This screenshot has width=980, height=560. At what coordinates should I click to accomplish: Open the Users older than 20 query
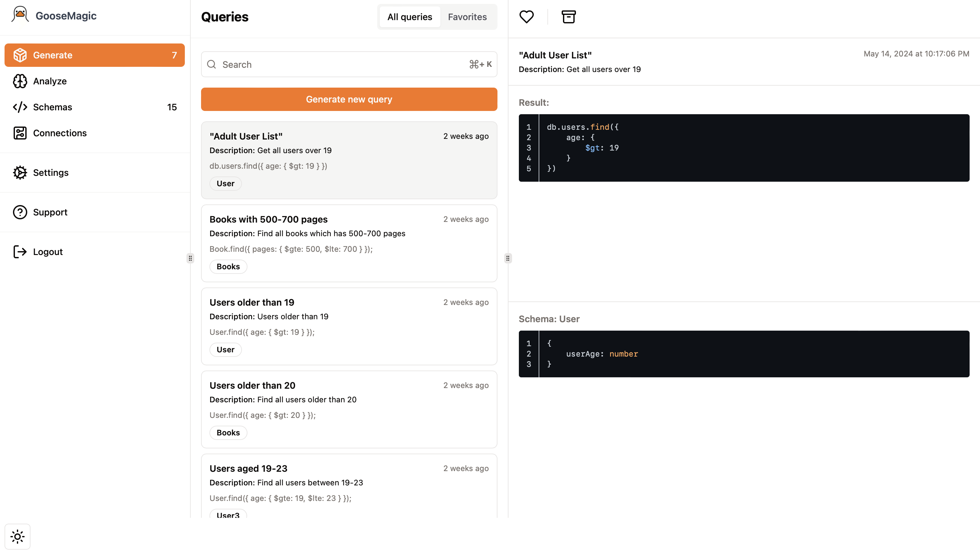[x=349, y=409]
